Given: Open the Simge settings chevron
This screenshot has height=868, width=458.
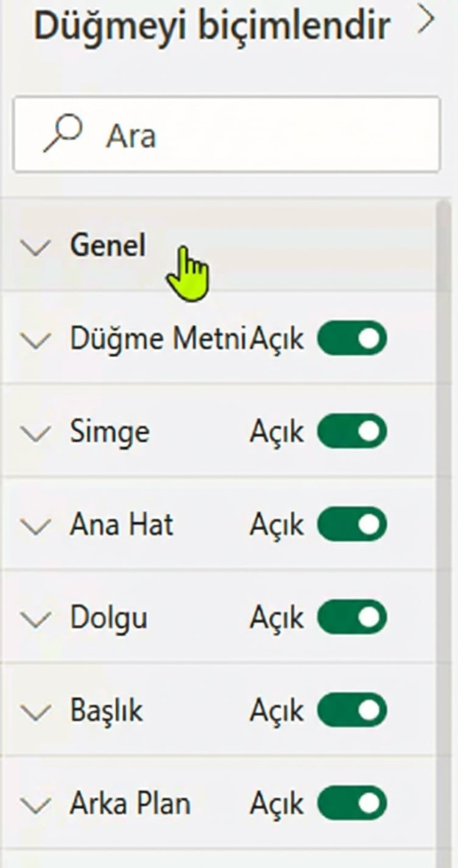Looking at the screenshot, I should pos(35,431).
